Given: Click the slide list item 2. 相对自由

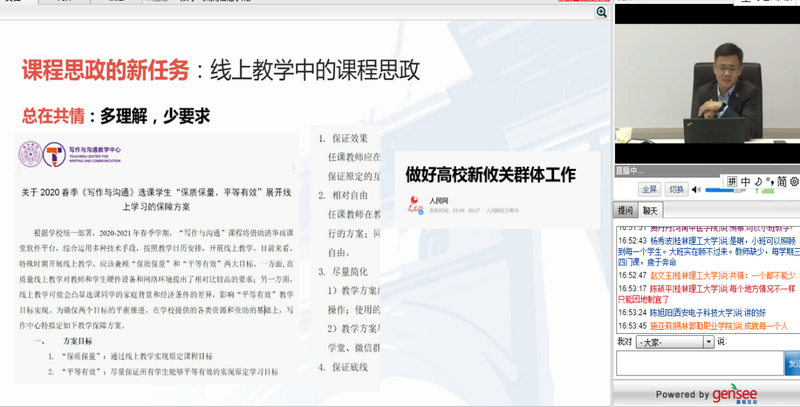Looking at the screenshot, I should pyautogui.click(x=343, y=195).
